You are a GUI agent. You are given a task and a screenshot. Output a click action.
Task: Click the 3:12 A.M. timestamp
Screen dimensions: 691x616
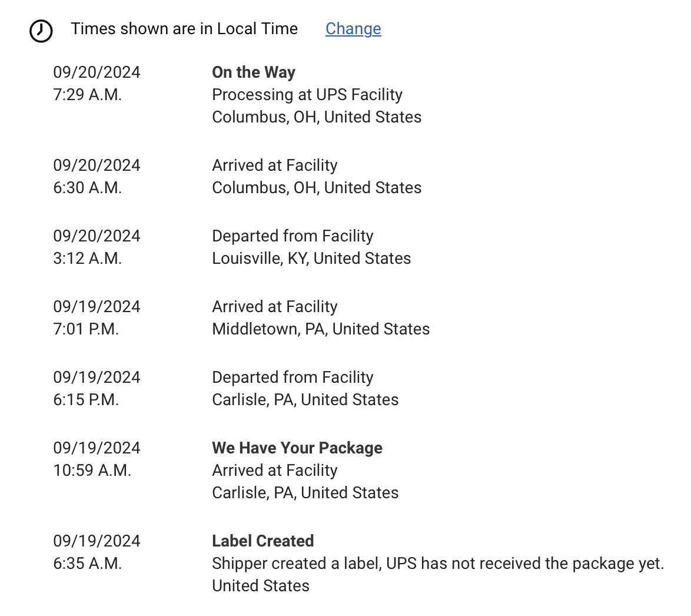pyautogui.click(x=87, y=259)
